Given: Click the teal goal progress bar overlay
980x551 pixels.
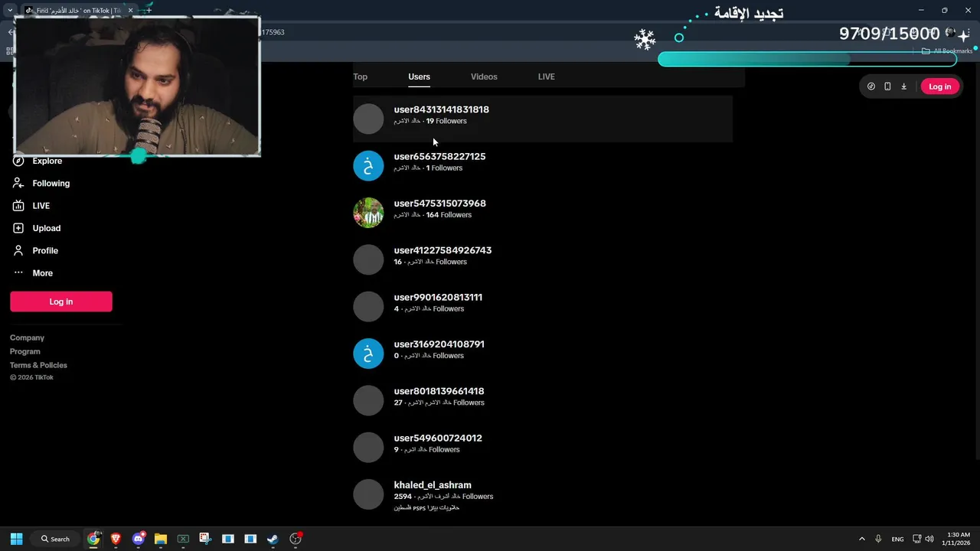Looking at the screenshot, I should pyautogui.click(x=807, y=60).
